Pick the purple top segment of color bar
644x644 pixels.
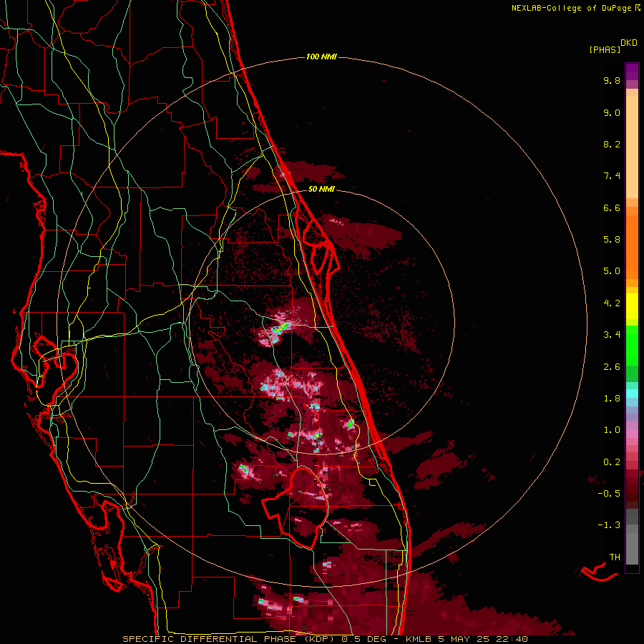click(632, 72)
